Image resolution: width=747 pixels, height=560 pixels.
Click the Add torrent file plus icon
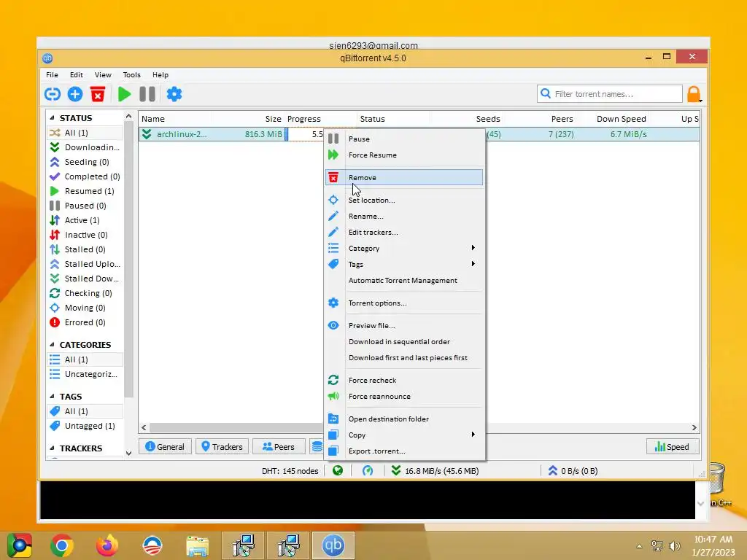tap(75, 94)
